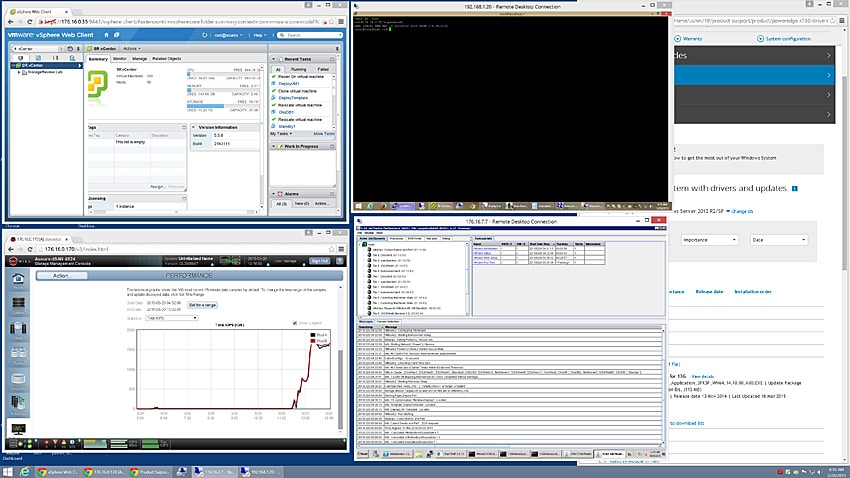Screen dimensions: 850x478
Task: Open the vSphere Actions dropdown
Action: click(x=131, y=49)
